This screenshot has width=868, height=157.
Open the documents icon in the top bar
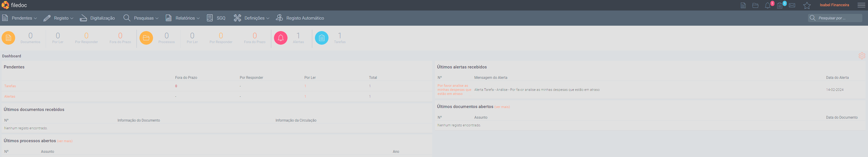click(x=743, y=5)
